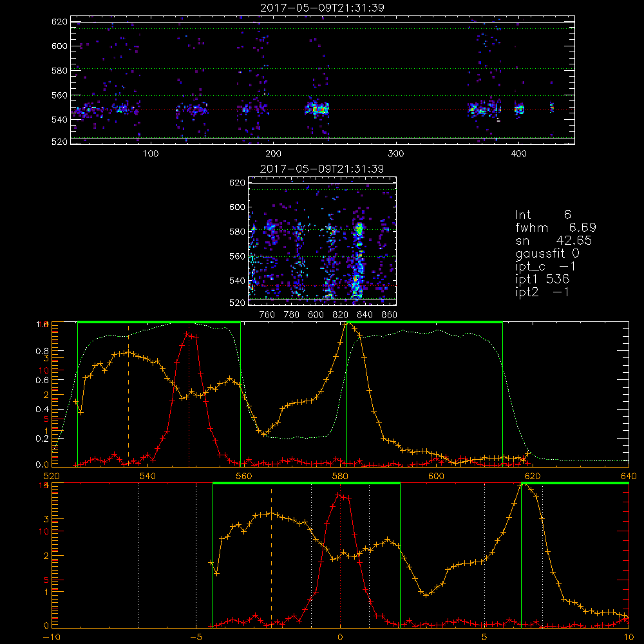Click x-axis label 200 on top plot

273,154
